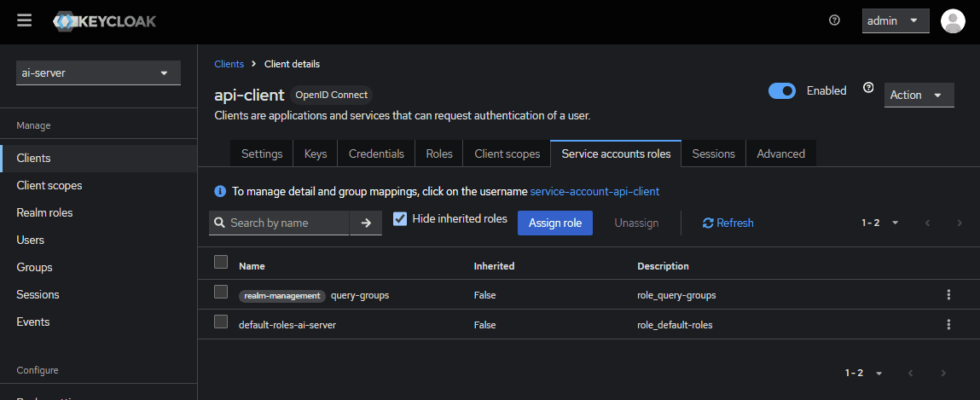Click the Inherited column header
Image resolution: width=980 pixels, height=400 pixels.
(494, 266)
